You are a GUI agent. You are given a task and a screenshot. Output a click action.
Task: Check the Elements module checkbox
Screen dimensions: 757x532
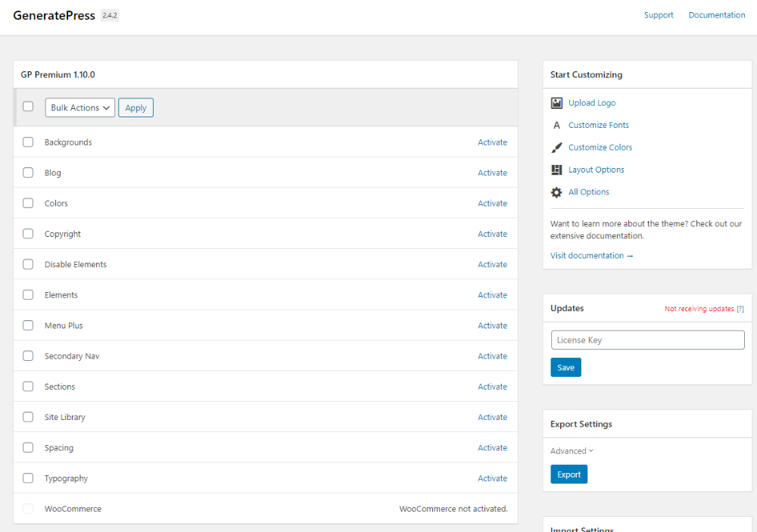[x=28, y=294]
